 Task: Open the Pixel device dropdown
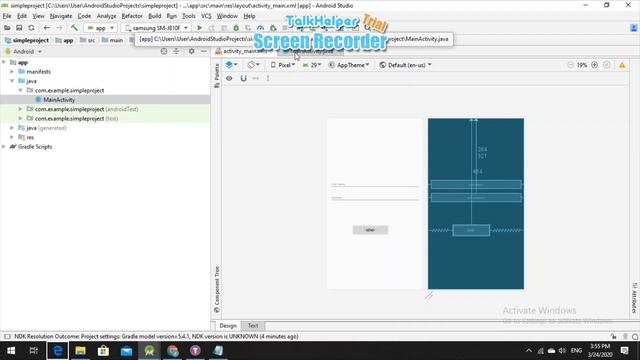pyautogui.click(x=283, y=65)
